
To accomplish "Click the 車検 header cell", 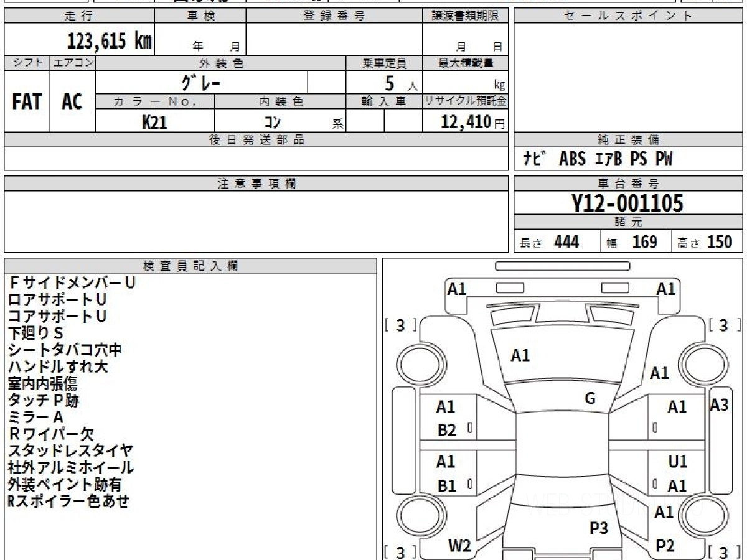I will click(200, 16).
